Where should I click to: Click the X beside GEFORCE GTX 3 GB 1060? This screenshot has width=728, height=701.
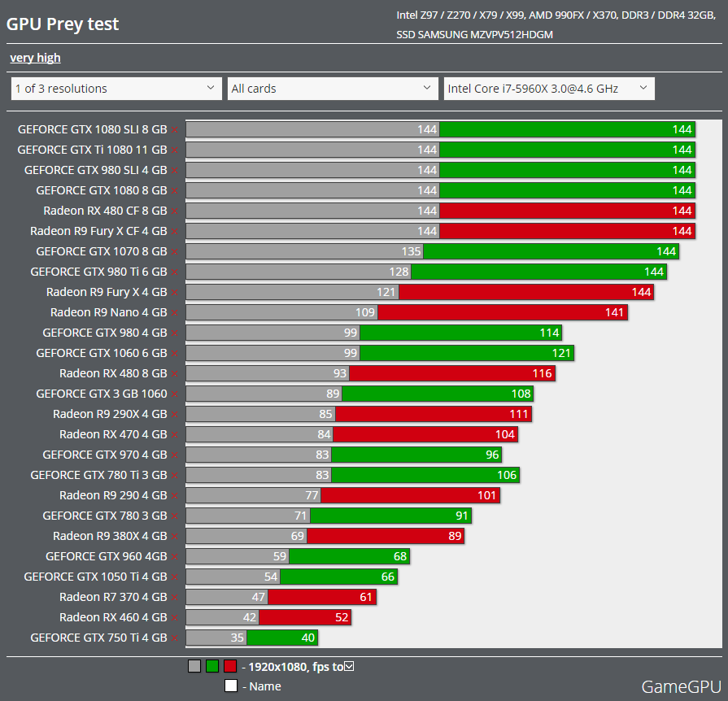(175, 394)
